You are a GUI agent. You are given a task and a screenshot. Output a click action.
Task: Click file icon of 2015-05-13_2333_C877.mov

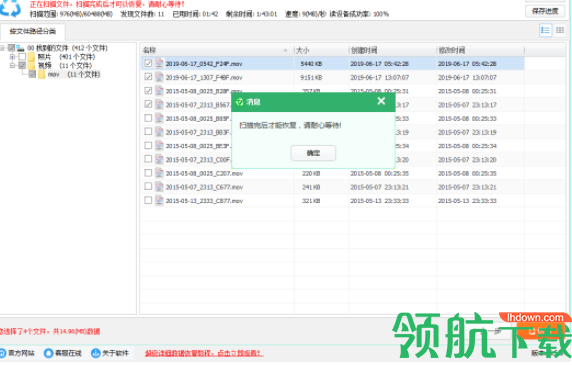click(159, 200)
